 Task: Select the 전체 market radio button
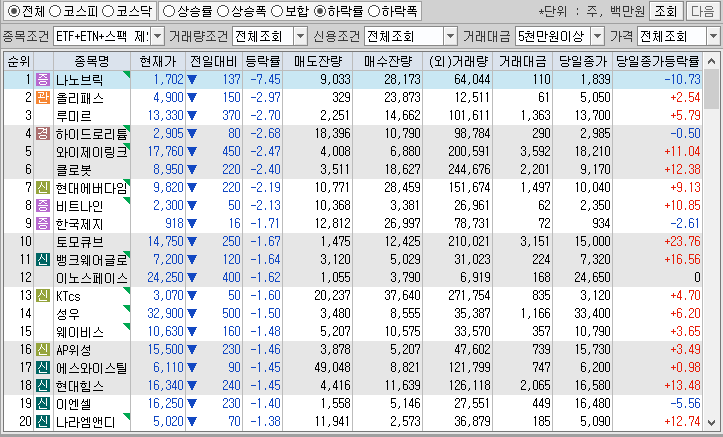click(14, 11)
